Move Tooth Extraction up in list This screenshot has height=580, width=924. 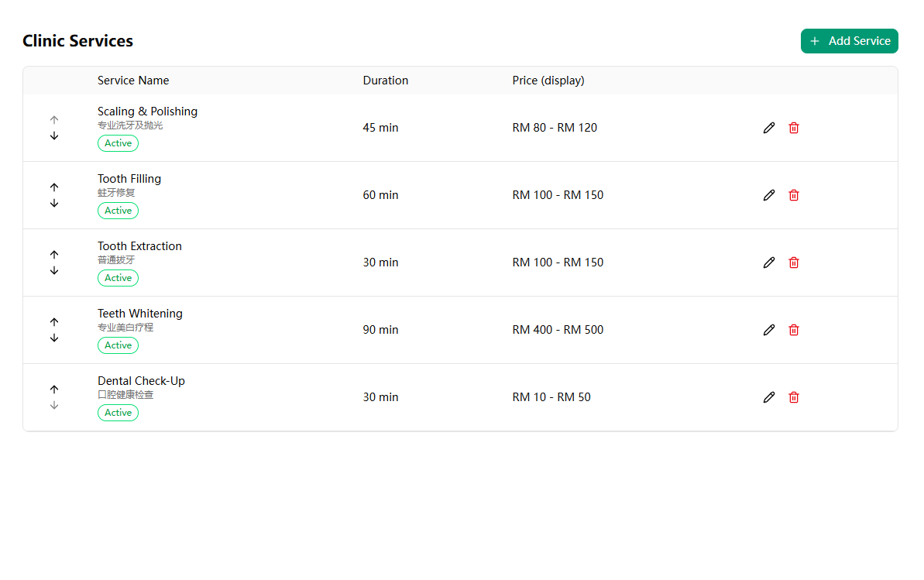(54, 255)
